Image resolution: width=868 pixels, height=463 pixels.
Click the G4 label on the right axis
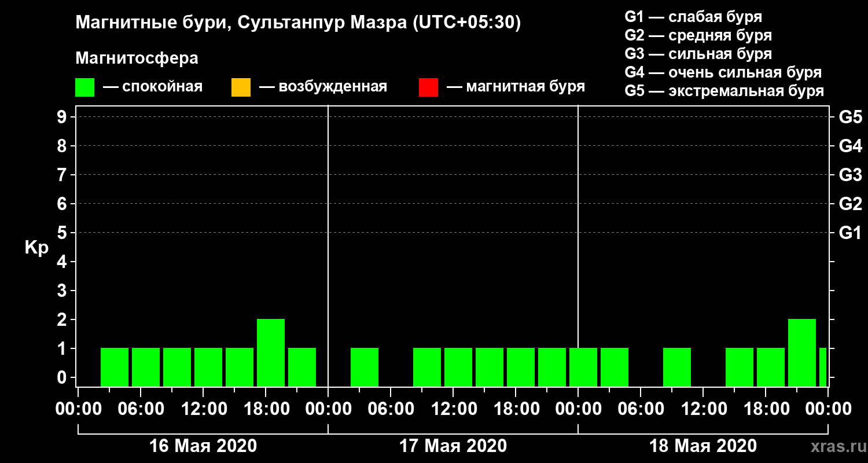850,146
